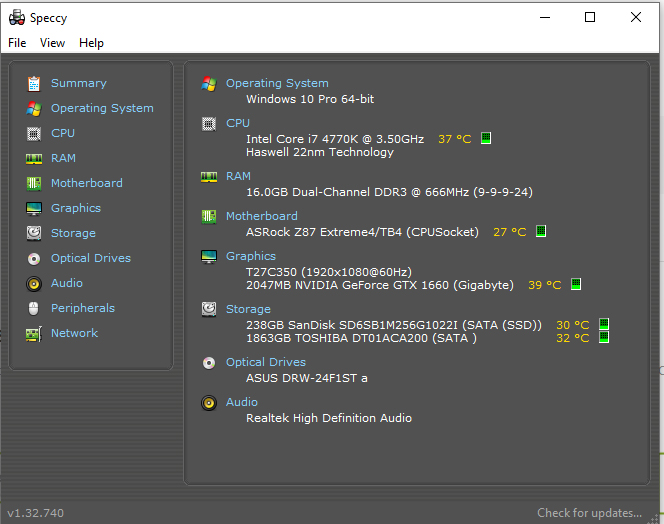The image size is (664, 524).
Task: Click the ASUS DRW-24F1ST optical drive text
Action: tap(307, 378)
